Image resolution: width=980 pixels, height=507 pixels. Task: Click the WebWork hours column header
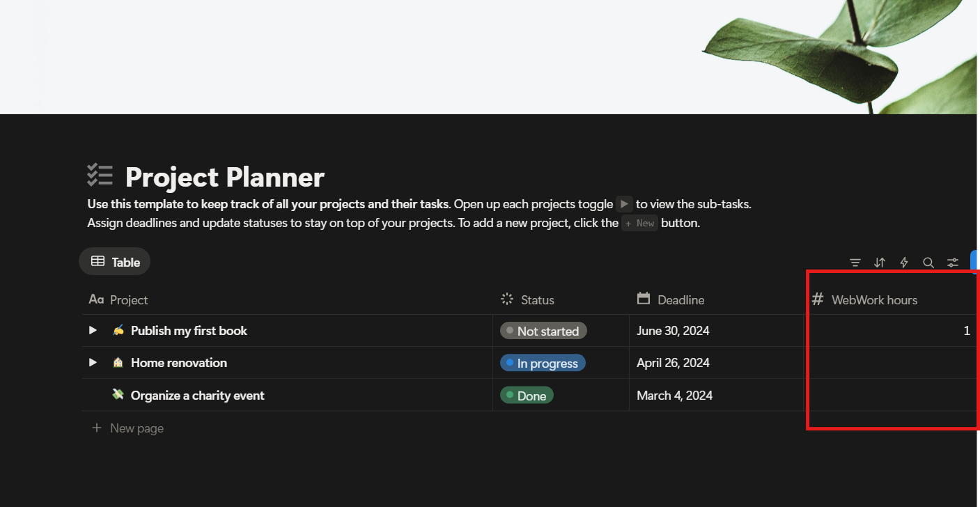[x=874, y=299]
